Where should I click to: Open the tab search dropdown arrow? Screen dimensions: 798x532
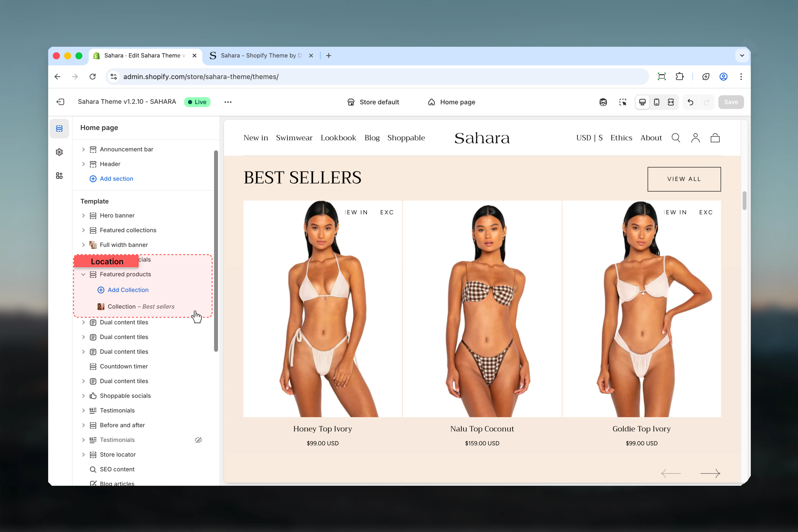coord(742,56)
